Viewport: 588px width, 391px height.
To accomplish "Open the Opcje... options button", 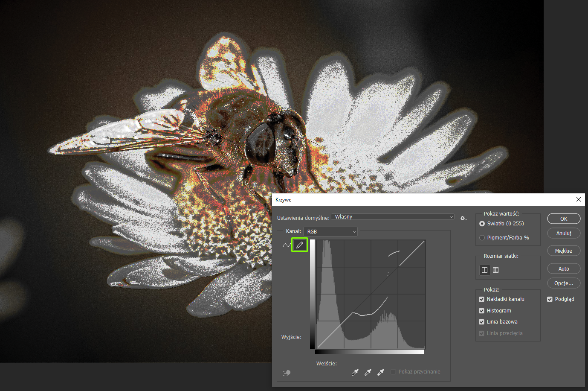I will (564, 283).
